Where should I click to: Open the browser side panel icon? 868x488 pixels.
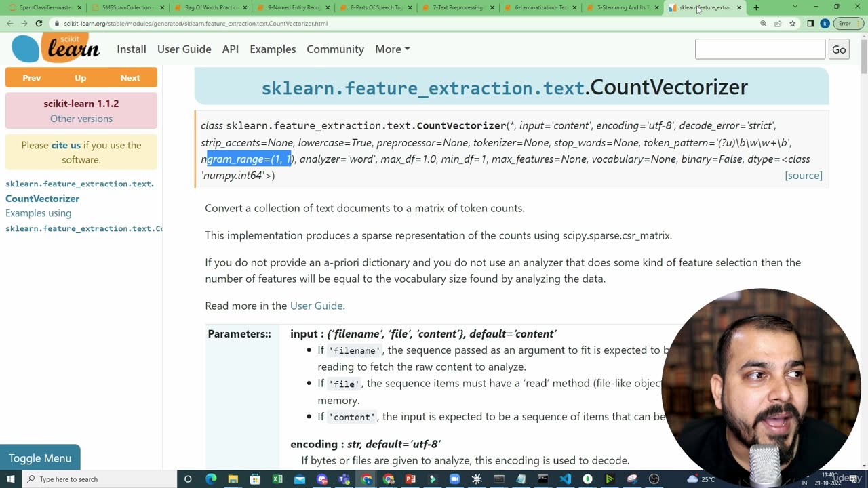tap(810, 23)
